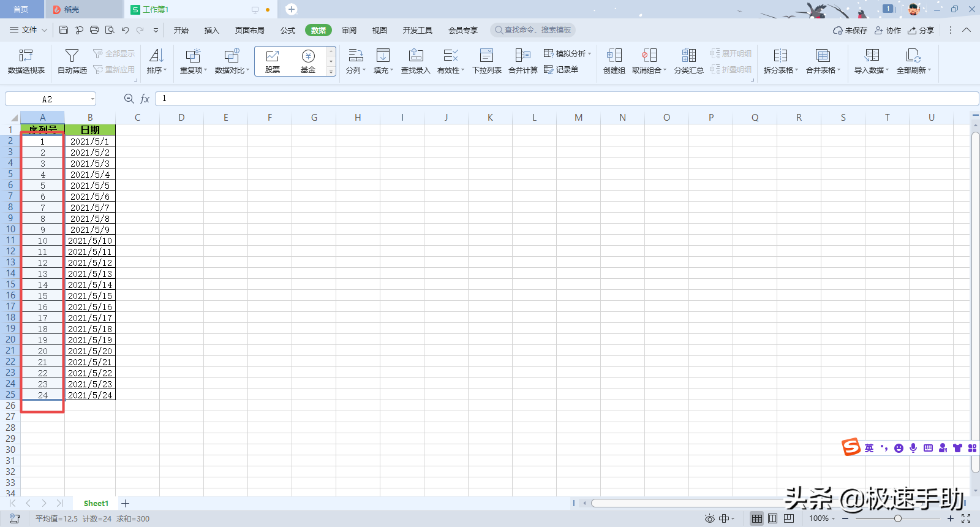Open the 页面布局 Page Layout tab
Image resolution: width=980 pixels, height=527 pixels.
[250, 30]
